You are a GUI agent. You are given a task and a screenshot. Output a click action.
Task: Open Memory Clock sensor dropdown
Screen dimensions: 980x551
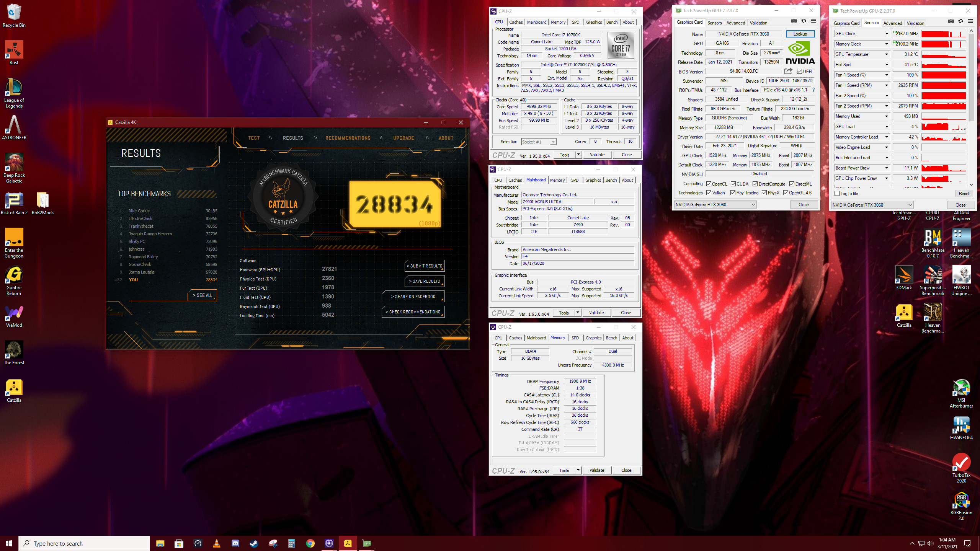tap(886, 44)
